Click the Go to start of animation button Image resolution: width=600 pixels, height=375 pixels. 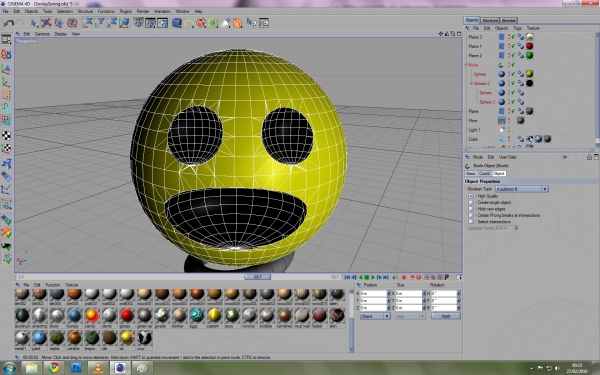(x=347, y=277)
